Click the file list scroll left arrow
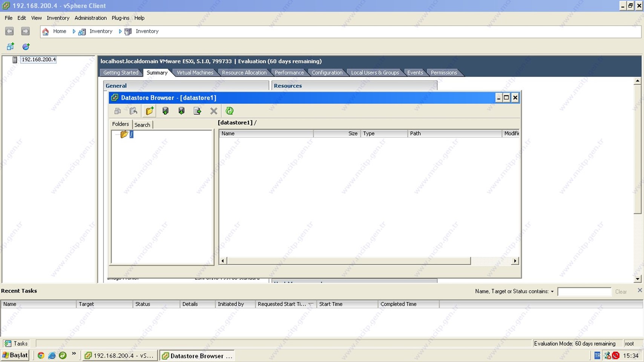This screenshot has width=644, height=362. (223, 261)
